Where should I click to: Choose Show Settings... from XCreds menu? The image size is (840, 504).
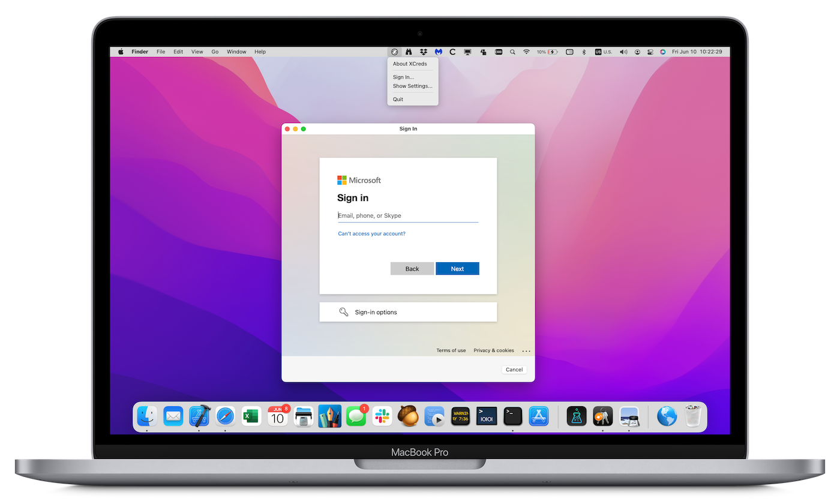click(413, 86)
